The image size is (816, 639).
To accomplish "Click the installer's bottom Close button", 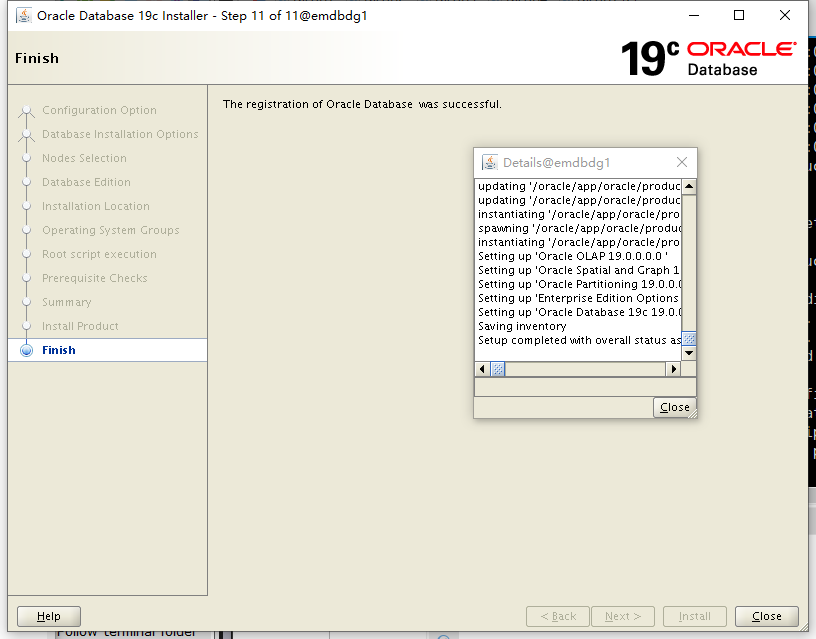I will (x=767, y=616).
